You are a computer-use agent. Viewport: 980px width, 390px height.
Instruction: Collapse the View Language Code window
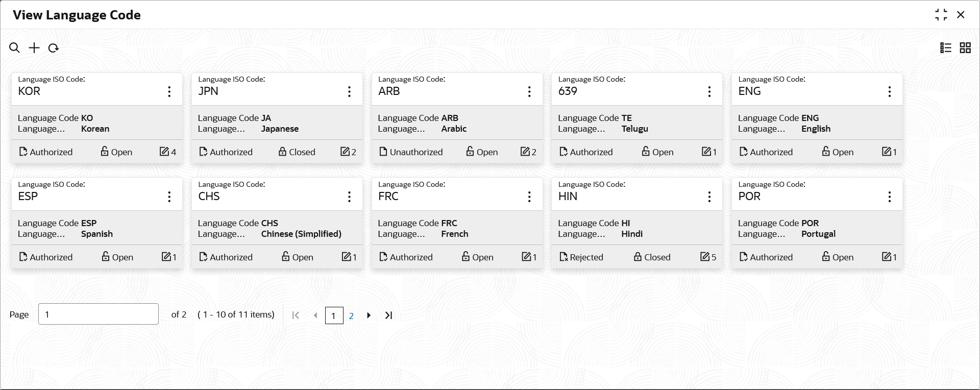pos(941,15)
